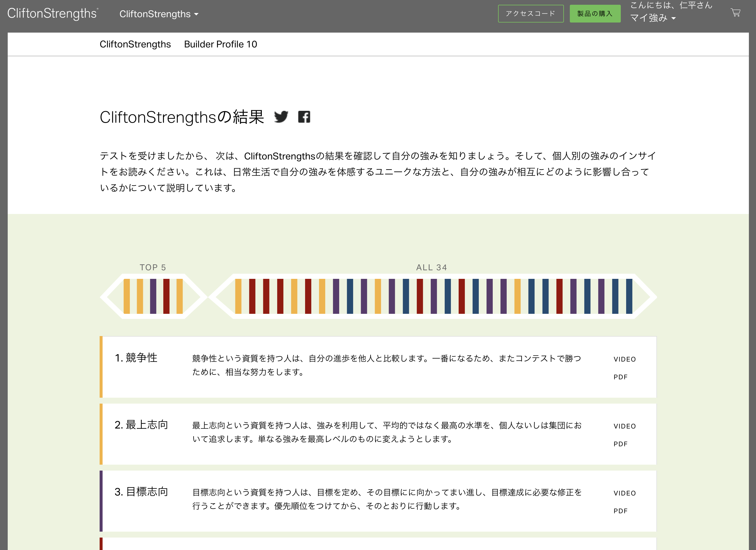Switch to the CliftonStrengths tab
The width and height of the screenshot is (756, 550).
135,44
